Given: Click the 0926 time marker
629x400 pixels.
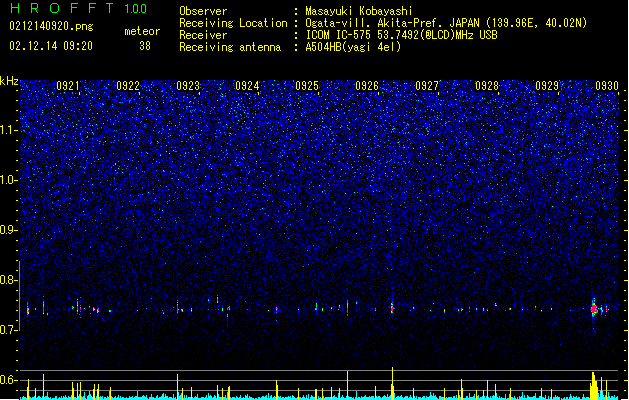Looking at the screenshot, I should click(367, 86).
